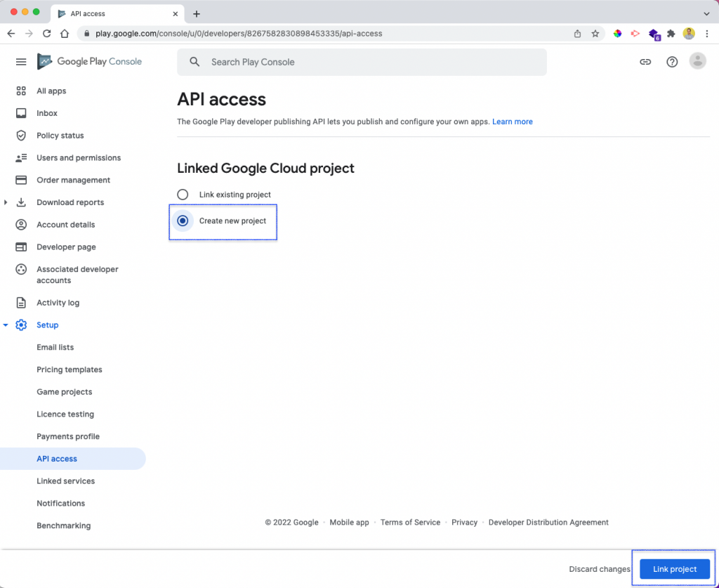
Task: Open the Play Console account avatar
Action: (x=697, y=61)
